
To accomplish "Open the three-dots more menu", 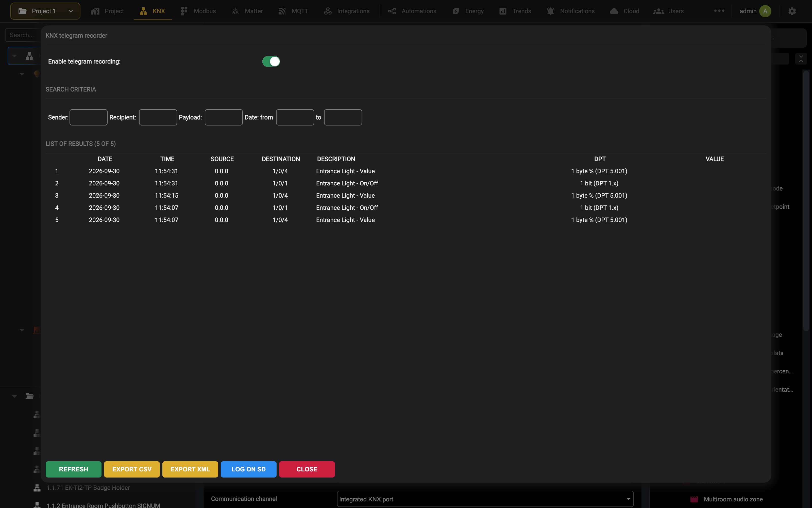I will [x=719, y=11].
